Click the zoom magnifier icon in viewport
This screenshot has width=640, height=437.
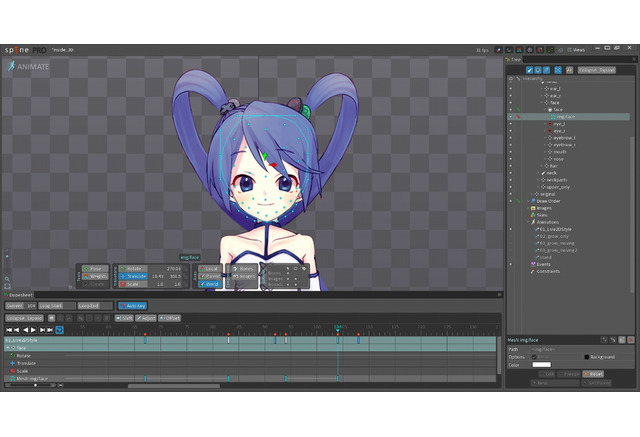[x=7, y=280]
